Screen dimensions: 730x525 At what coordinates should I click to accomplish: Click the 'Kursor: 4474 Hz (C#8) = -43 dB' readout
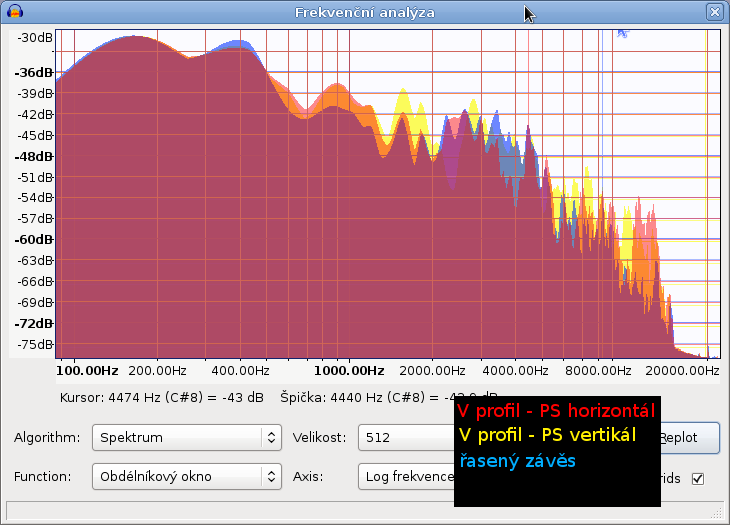point(162,398)
